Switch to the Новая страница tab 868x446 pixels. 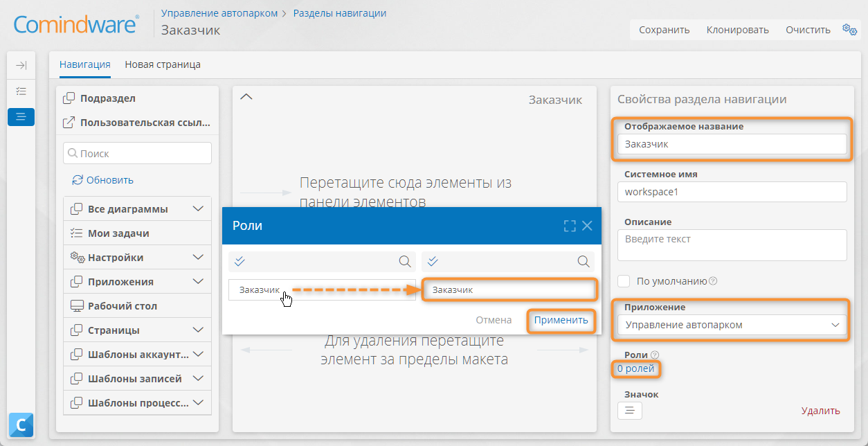click(163, 64)
